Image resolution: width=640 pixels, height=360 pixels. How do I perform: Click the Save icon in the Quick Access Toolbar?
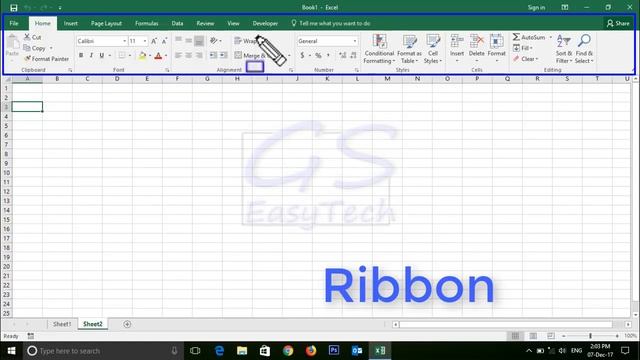click(x=13, y=8)
